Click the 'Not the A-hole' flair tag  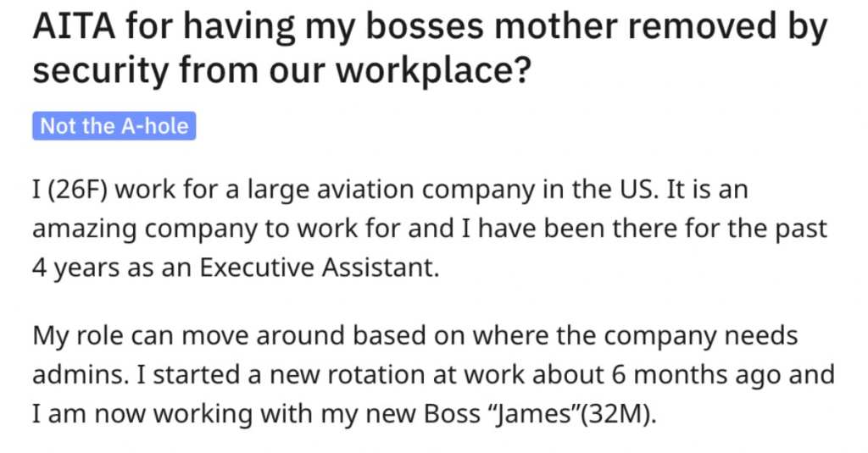[x=114, y=126]
